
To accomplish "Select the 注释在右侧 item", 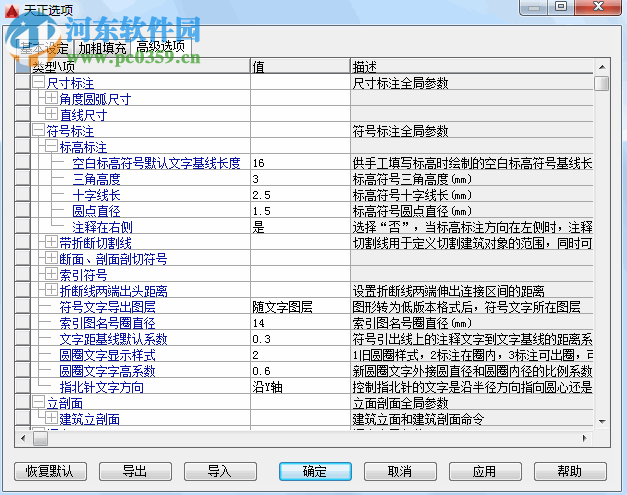I will (x=102, y=227).
